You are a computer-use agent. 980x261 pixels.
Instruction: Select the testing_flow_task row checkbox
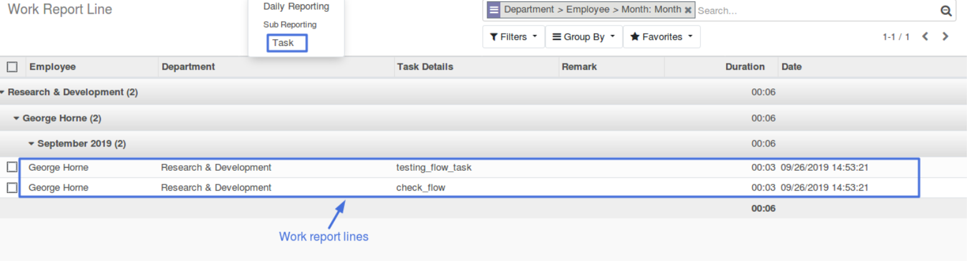tap(12, 167)
